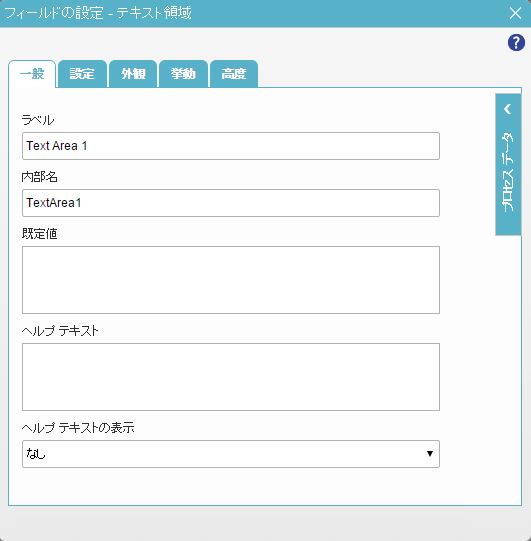
Task: Click inside the 既定値 text box
Action: pos(231,280)
